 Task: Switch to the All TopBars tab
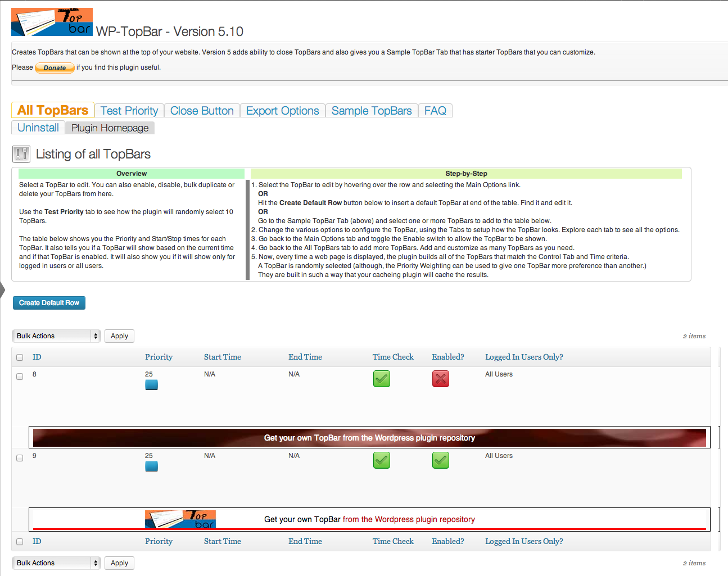coord(52,110)
